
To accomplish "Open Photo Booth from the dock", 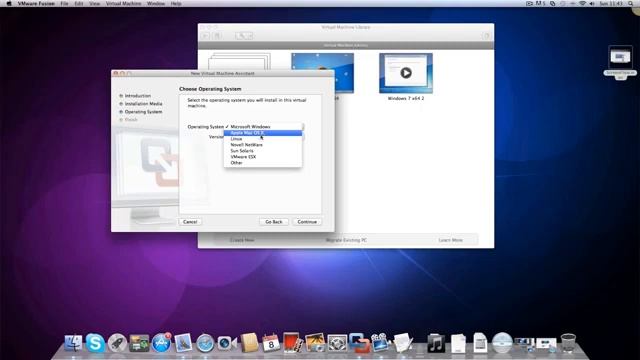I will pos(293,342).
